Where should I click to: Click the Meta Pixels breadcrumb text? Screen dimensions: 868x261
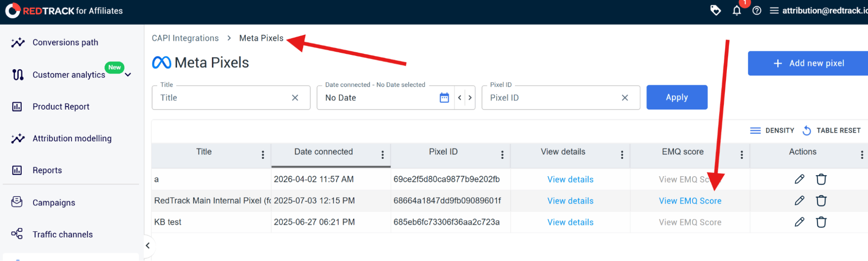click(261, 38)
